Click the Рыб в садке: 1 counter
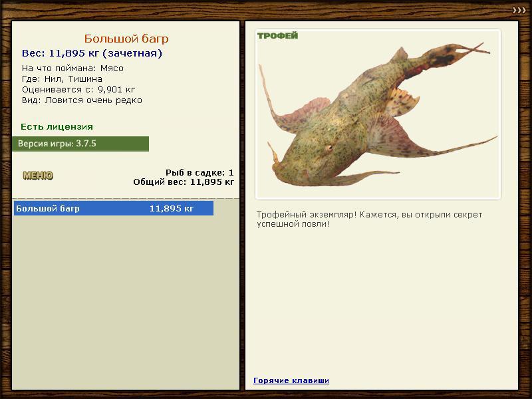 point(199,173)
